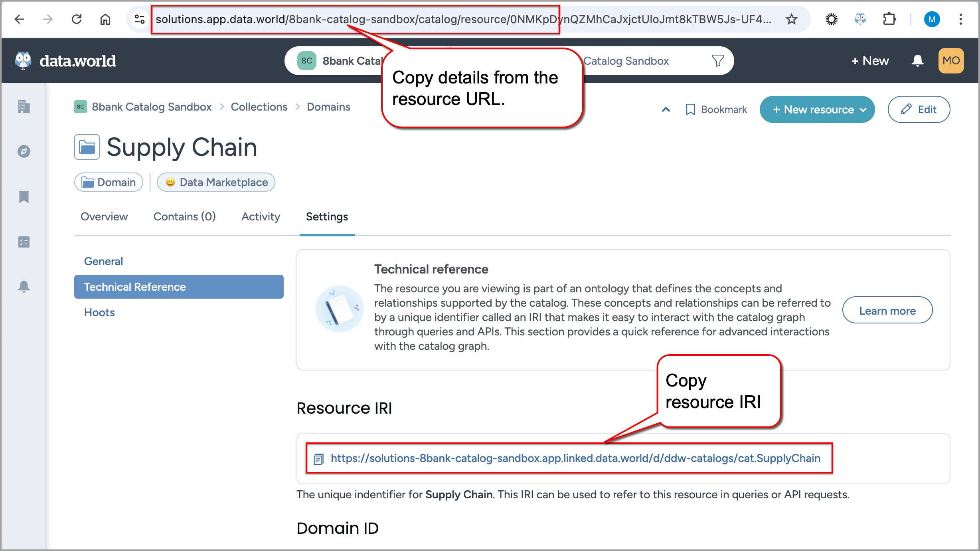
Task: Open the Extensions puzzle piece menu
Action: click(889, 19)
